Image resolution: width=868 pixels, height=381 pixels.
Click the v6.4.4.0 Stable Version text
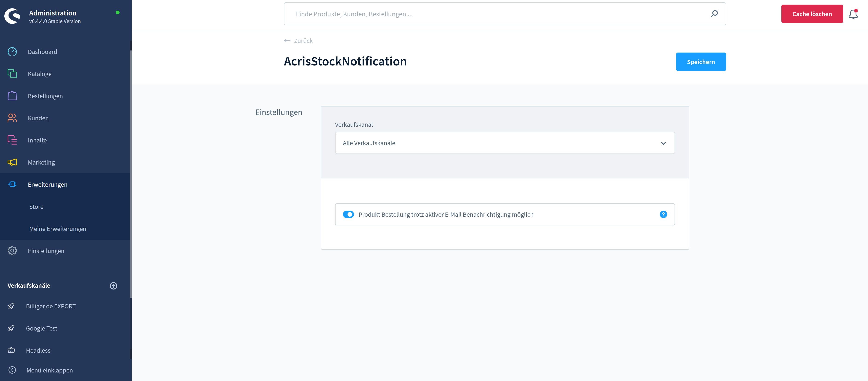55,21
